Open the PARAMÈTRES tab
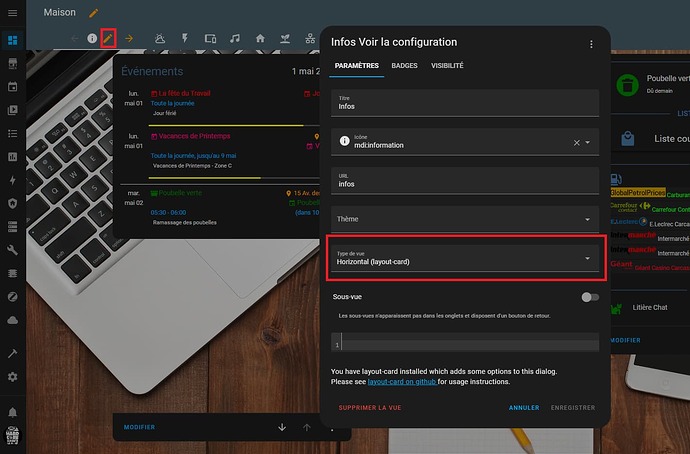This screenshot has width=690, height=454. tap(356, 66)
